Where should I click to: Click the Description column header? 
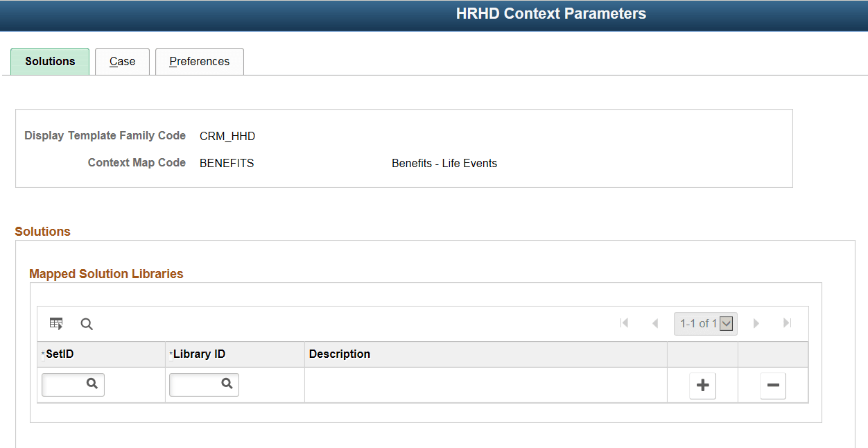point(340,354)
